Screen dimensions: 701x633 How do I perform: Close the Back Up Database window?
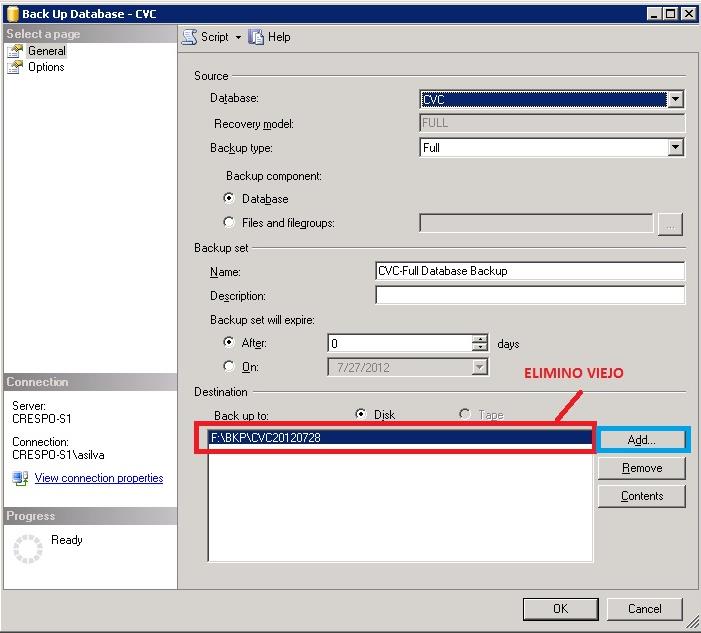[x=688, y=14]
